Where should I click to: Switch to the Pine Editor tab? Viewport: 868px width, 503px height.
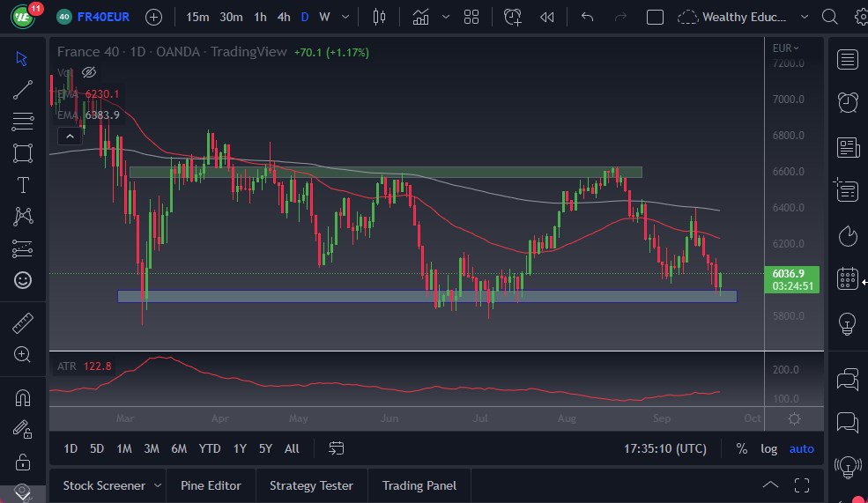click(x=211, y=485)
